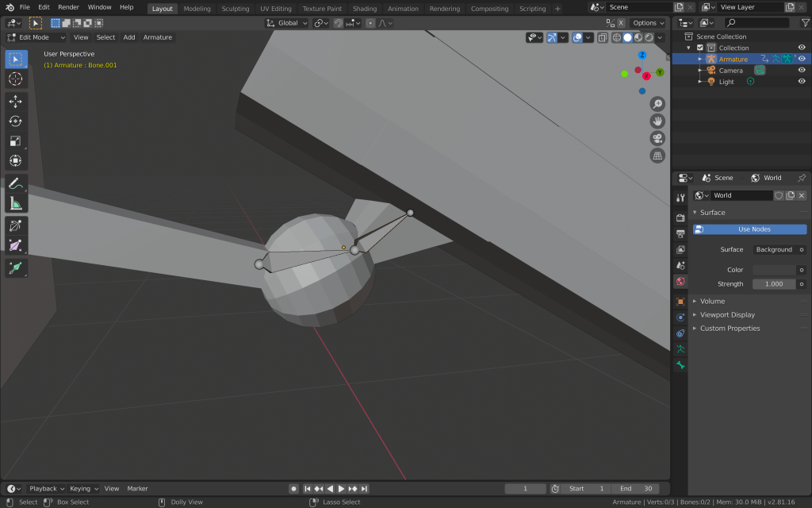
Task: Click the Use Nodes button
Action: (x=754, y=229)
